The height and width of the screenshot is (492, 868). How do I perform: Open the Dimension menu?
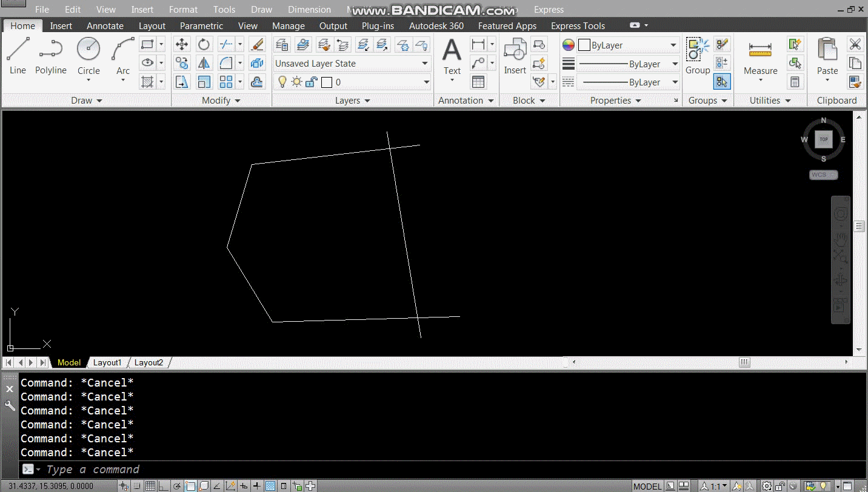pos(309,10)
